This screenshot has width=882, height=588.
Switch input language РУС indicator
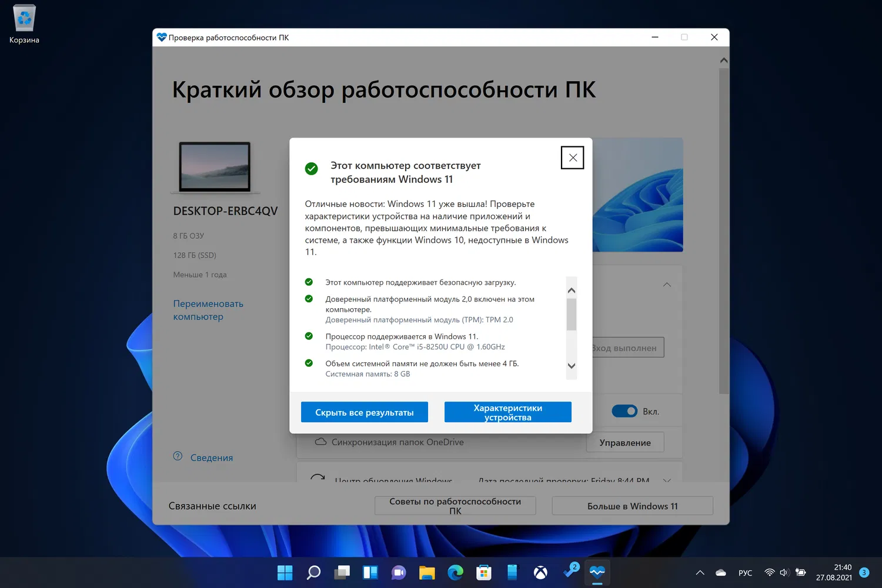(745, 573)
